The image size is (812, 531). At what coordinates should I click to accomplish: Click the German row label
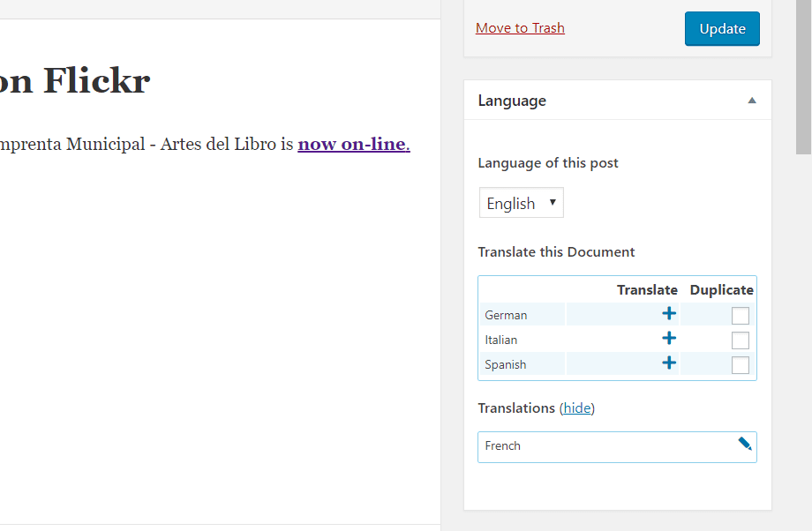coord(506,315)
